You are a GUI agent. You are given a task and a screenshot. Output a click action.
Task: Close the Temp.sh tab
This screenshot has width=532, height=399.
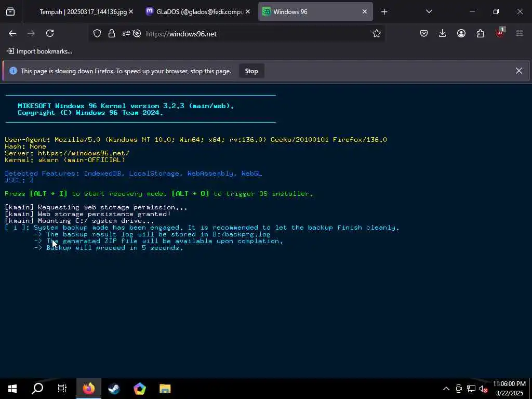(x=131, y=11)
